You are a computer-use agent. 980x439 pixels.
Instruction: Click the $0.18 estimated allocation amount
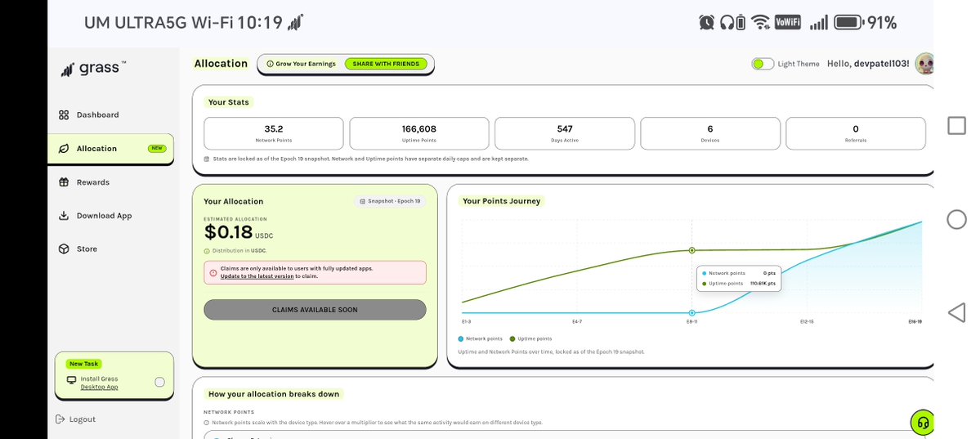click(x=228, y=233)
